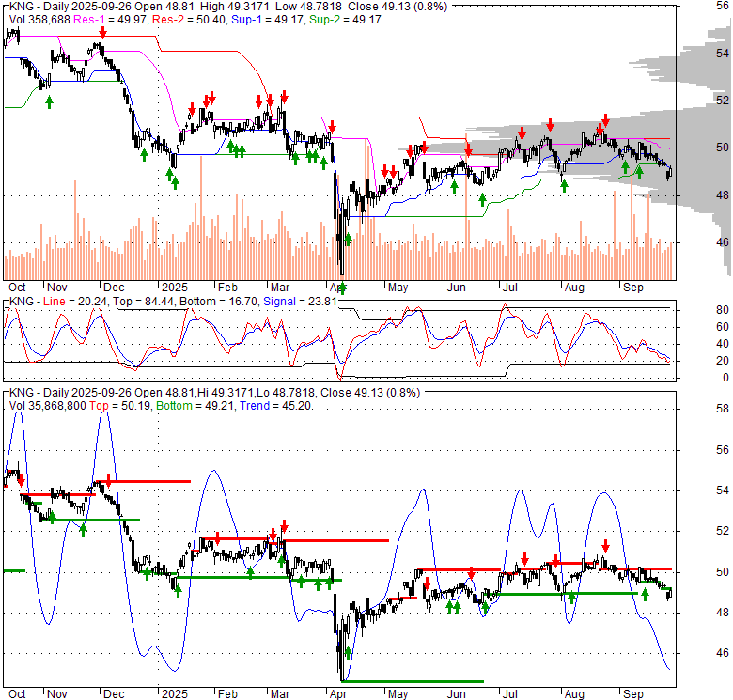The image size is (733, 700).
Task: Click 'Sep' on the top chart time axis
Action: 633,288
